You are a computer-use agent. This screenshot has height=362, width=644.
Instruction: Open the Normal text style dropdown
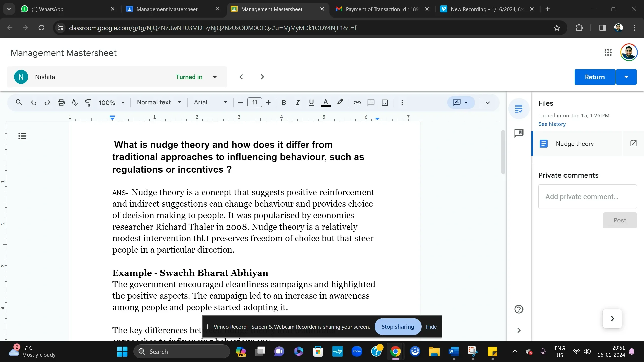click(x=159, y=102)
